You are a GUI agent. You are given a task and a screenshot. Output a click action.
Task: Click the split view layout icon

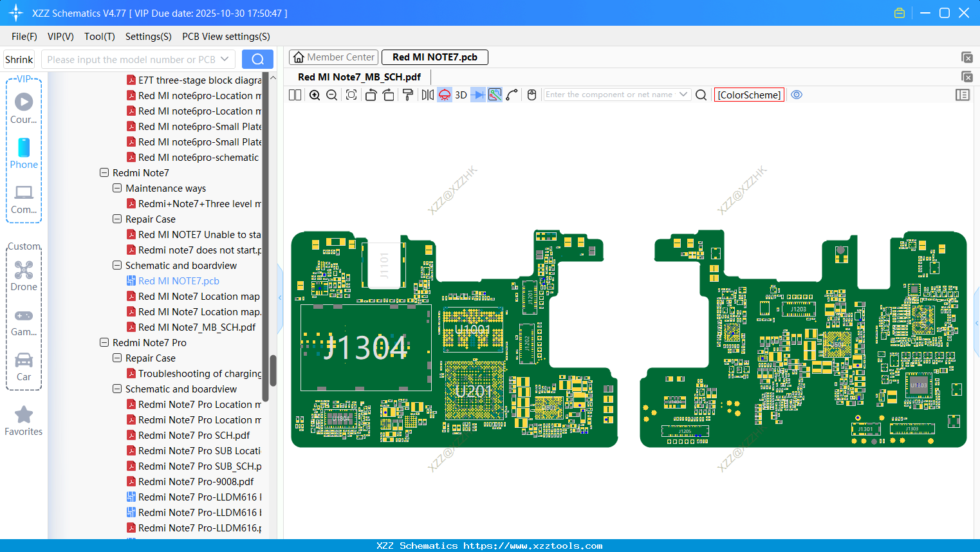click(x=295, y=95)
